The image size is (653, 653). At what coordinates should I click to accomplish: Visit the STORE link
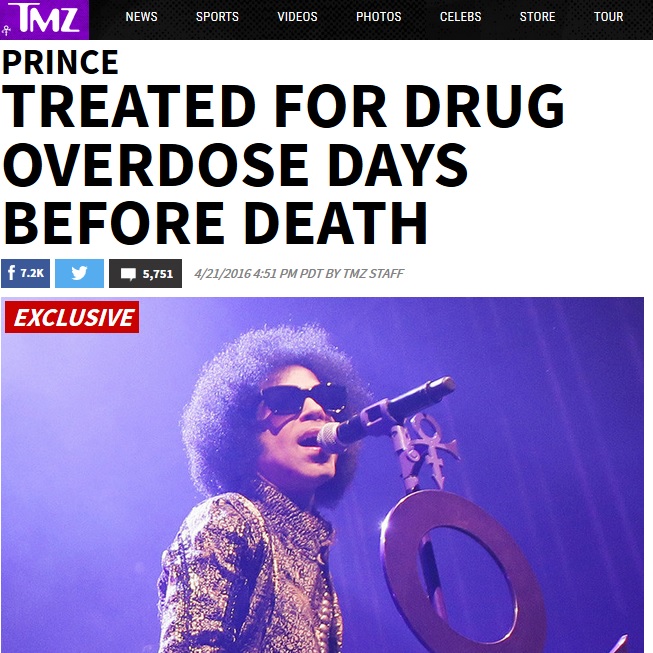tap(537, 17)
